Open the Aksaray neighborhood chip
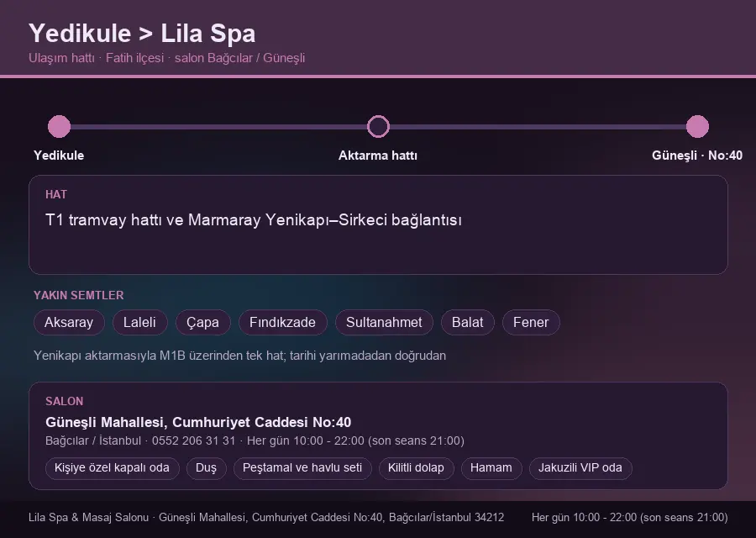 [69, 322]
